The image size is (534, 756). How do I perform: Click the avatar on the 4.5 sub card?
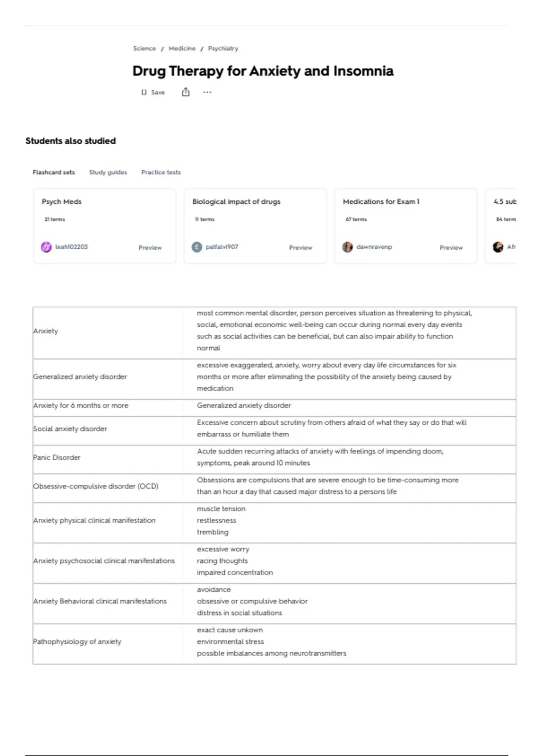[x=498, y=247]
